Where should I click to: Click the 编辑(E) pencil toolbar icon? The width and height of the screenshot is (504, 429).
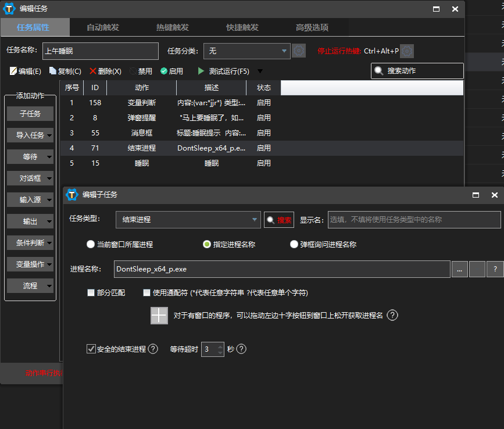pos(13,71)
